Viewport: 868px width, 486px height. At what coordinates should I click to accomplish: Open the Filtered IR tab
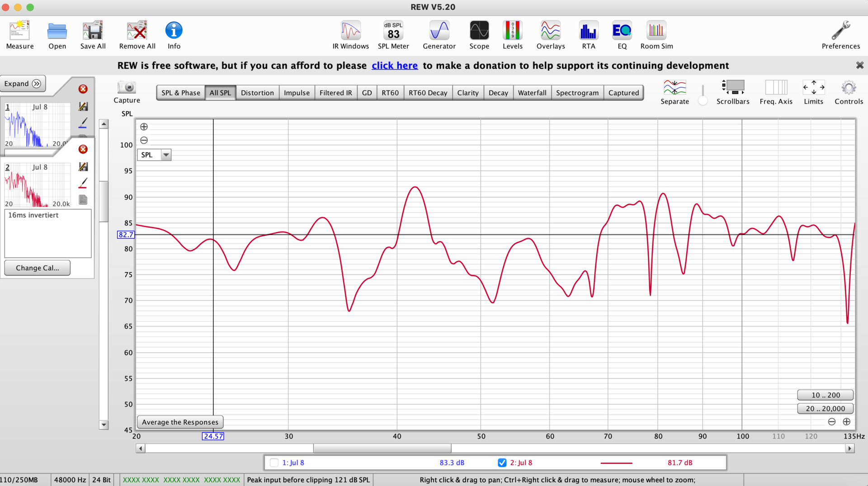click(x=335, y=93)
